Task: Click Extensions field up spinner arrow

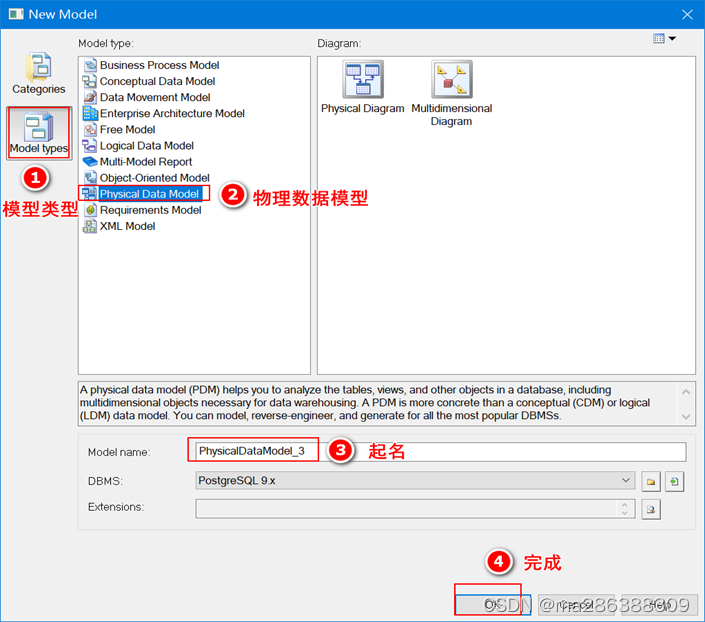Action: tap(625, 505)
